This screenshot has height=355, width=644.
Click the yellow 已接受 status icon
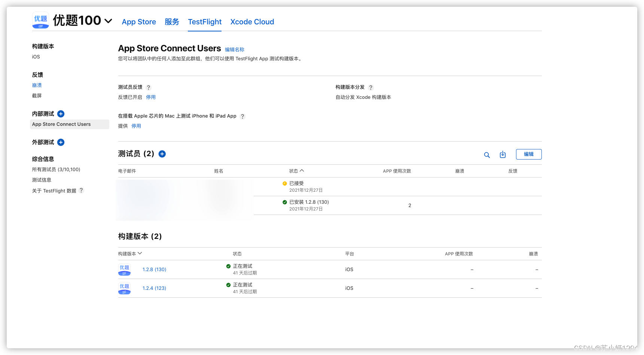[x=285, y=183]
